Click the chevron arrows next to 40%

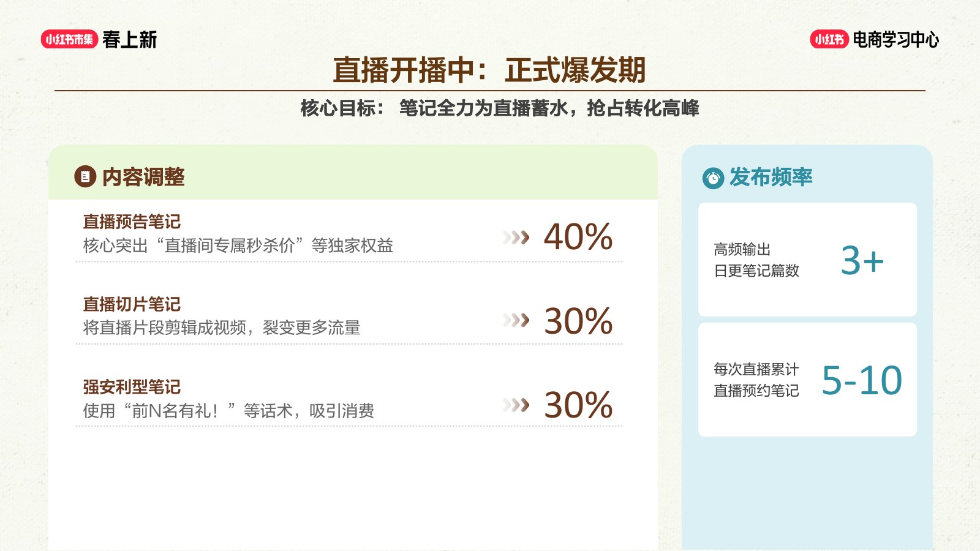click(516, 237)
